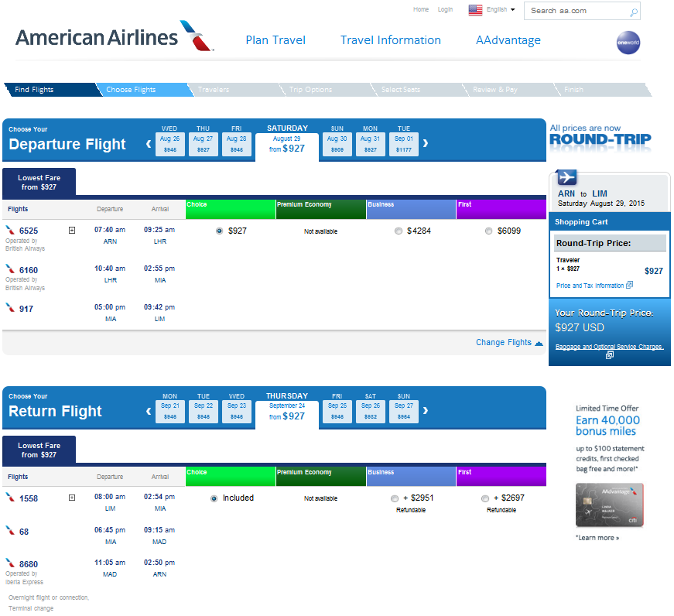This screenshot has width=674, height=616.
Task: Show later departure dates with right arrow
Action: pos(425,143)
